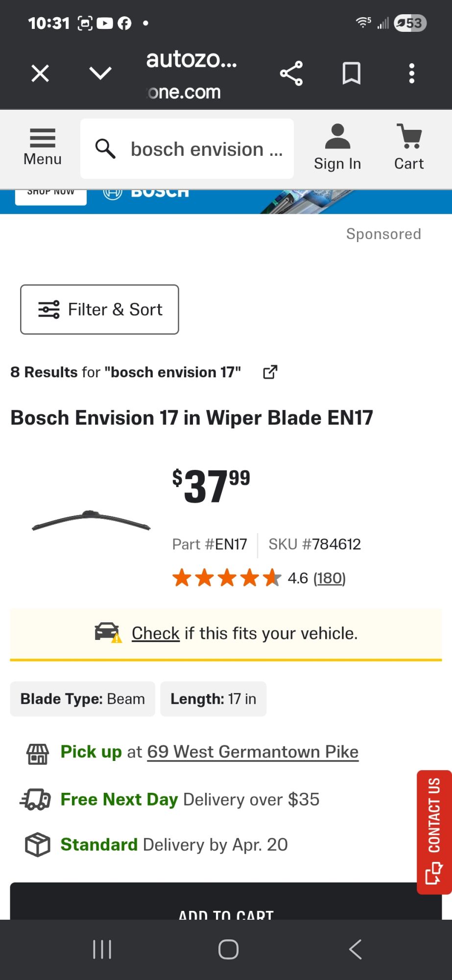Bookmark this page with the bookmark icon
Screen dimensions: 452x980
click(351, 73)
